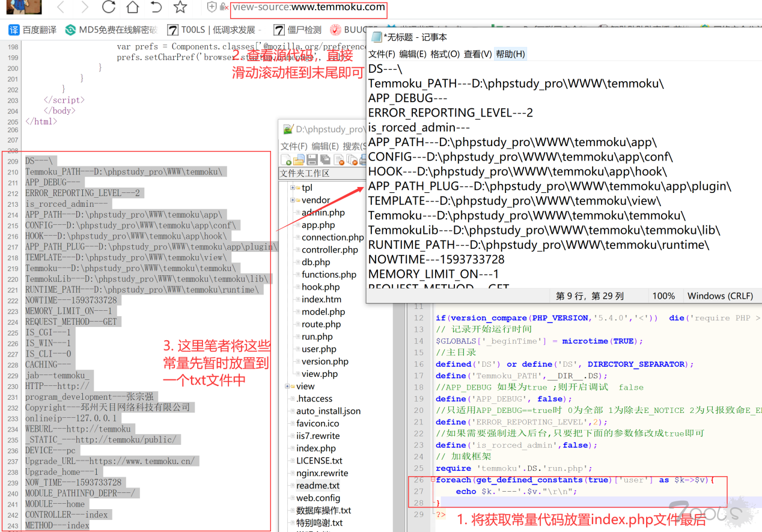Image resolution: width=762 pixels, height=532 pixels.
Task: Select admin.php in folder tree
Action: (x=323, y=212)
